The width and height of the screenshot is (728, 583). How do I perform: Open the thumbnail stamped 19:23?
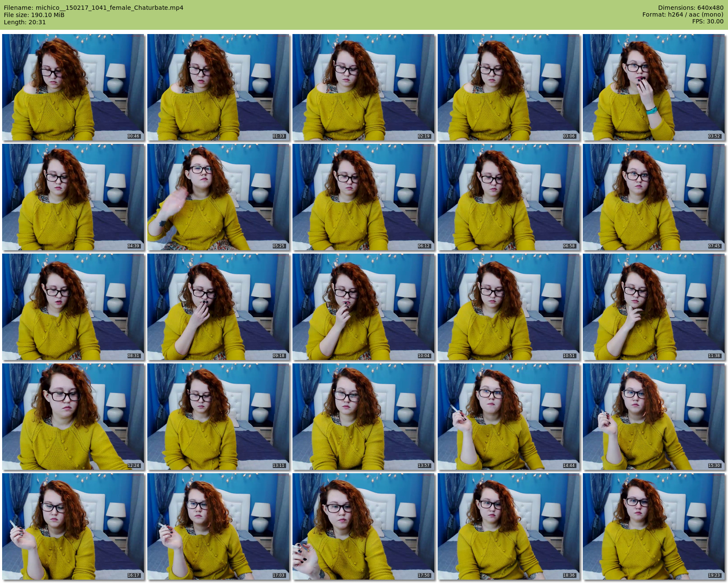654,526
